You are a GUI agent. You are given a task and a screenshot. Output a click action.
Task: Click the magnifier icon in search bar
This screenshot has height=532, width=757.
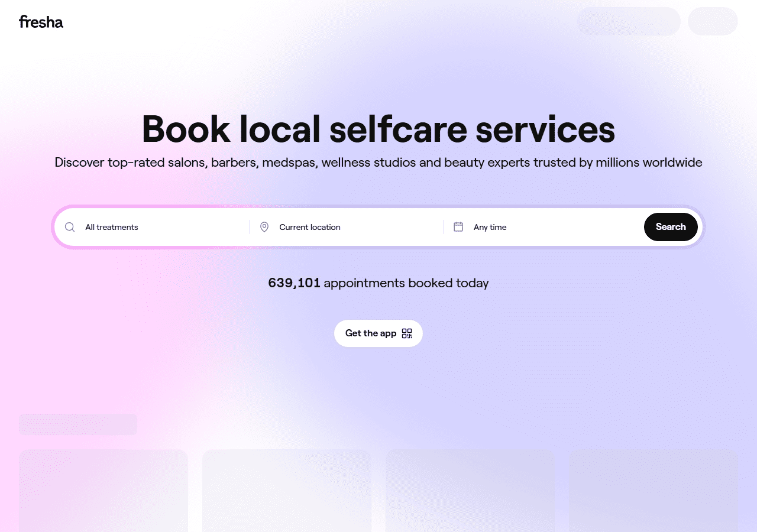pos(70,227)
